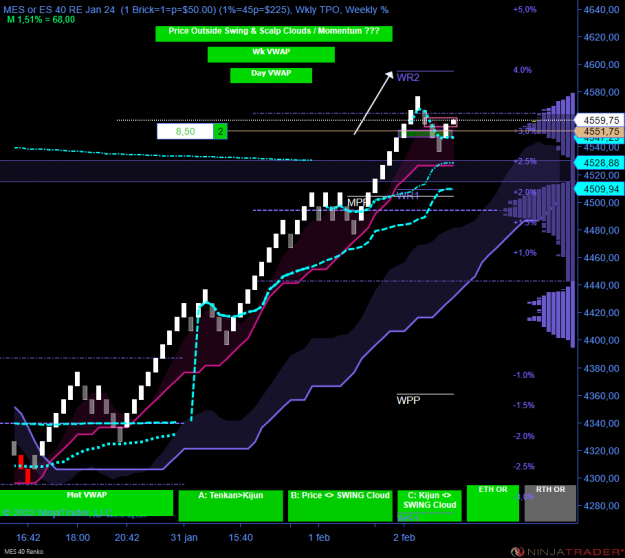Click the 4440,00 price axis label

pos(601,285)
